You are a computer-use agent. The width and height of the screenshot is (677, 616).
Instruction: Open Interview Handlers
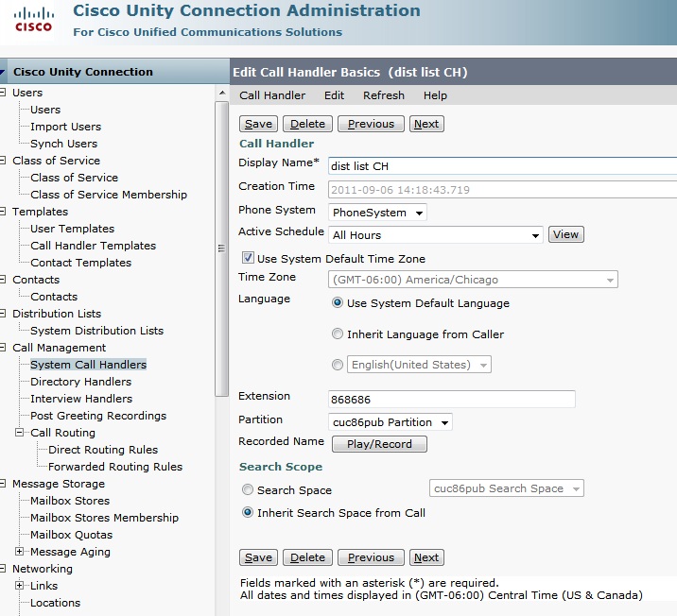pos(81,399)
